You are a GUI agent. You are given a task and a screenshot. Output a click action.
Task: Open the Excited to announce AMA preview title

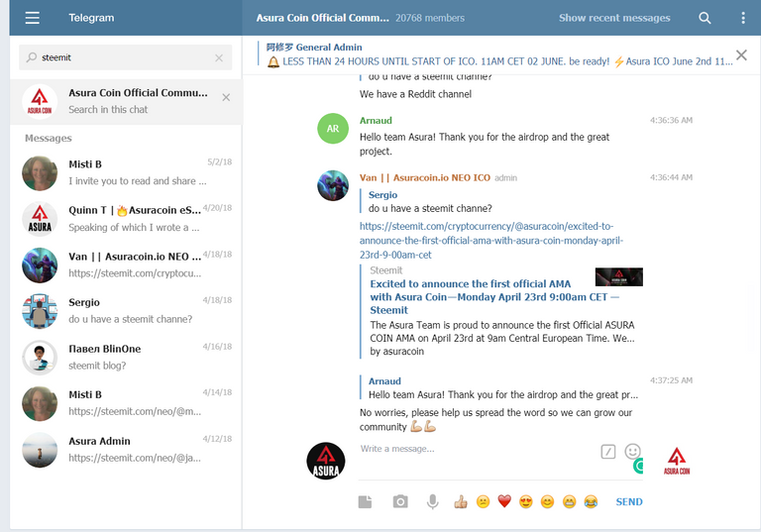tap(494, 297)
